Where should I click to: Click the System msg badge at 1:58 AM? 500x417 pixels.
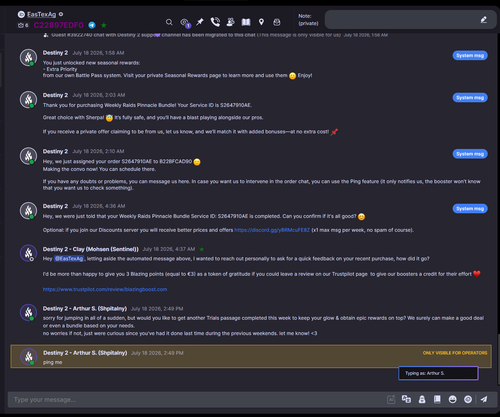470,55
